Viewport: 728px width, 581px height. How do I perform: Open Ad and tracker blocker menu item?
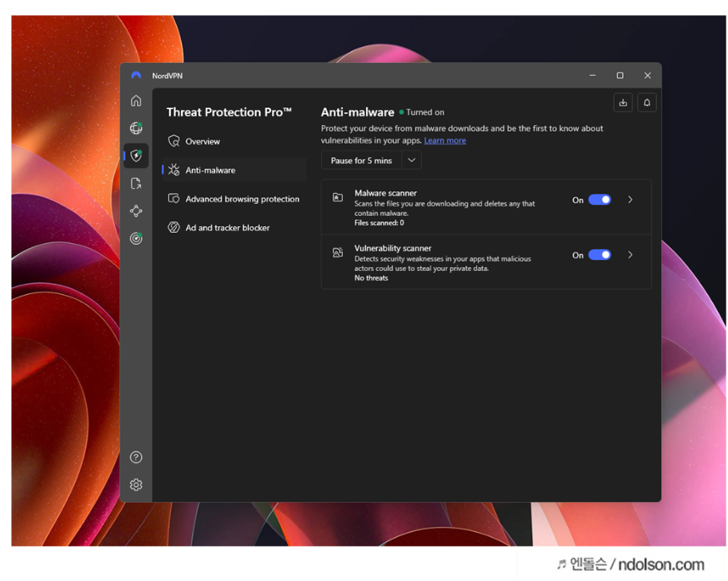click(234, 227)
